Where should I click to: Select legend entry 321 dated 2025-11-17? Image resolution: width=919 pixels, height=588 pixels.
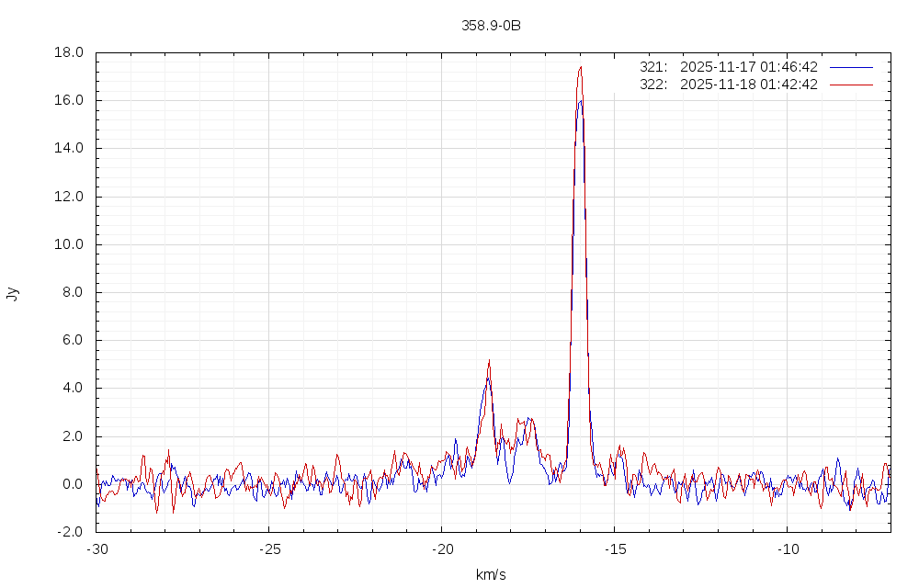tap(728, 67)
